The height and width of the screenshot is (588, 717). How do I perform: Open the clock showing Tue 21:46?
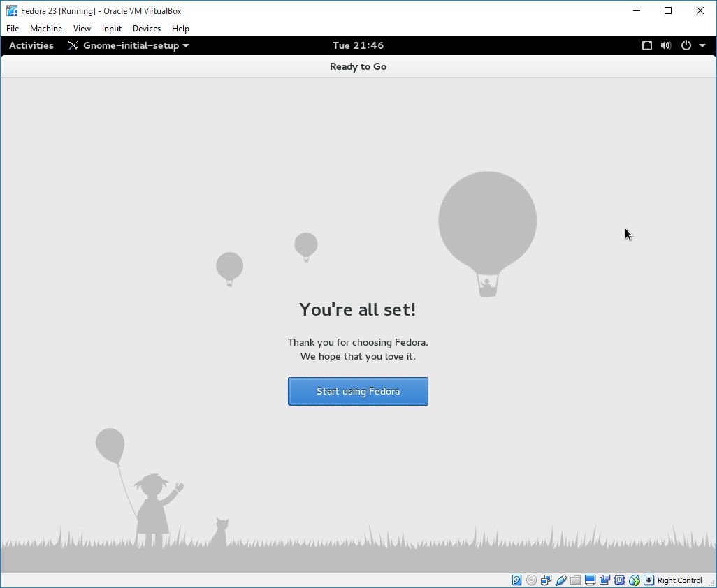(x=358, y=45)
